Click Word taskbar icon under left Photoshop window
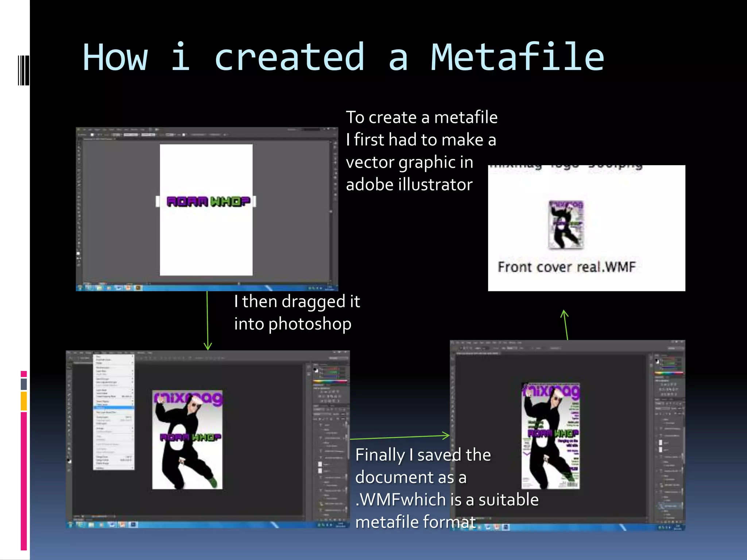 tap(112, 525)
